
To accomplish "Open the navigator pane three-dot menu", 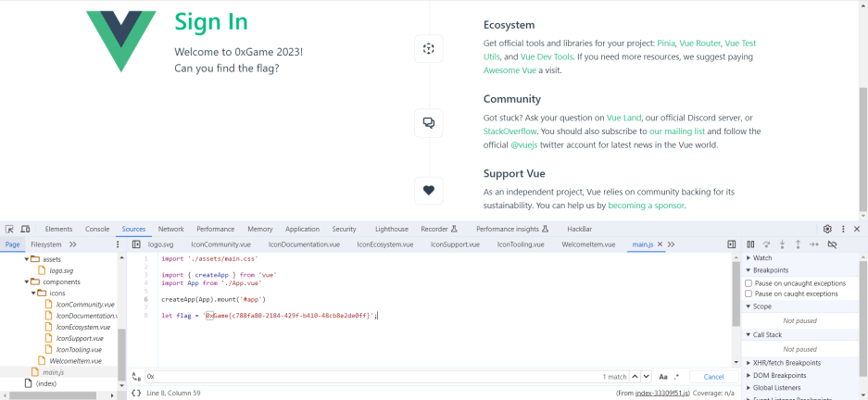I will point(118,244).
